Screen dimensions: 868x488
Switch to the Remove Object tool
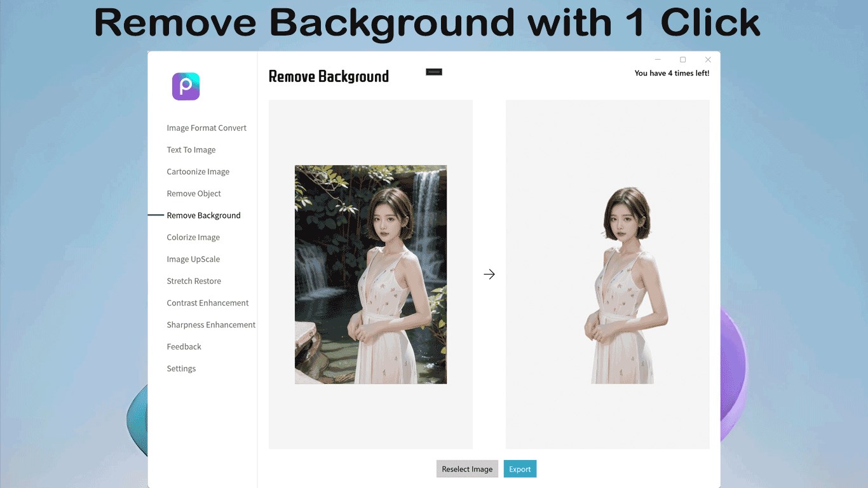point(194,193)
